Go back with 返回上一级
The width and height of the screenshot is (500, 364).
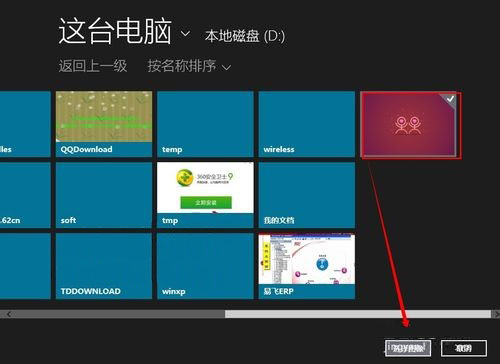pyautogui.click(x=93, y=66)
